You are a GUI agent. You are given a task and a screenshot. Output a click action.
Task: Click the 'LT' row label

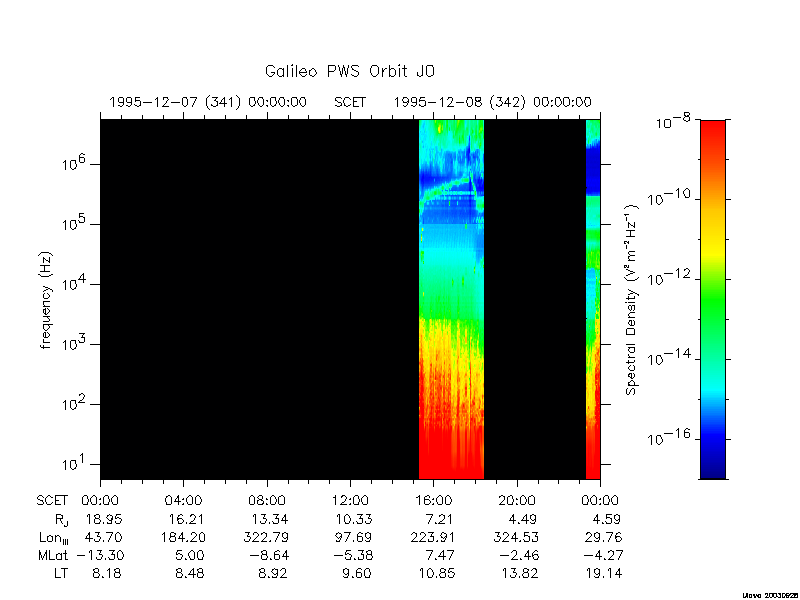tap(61, 573)
